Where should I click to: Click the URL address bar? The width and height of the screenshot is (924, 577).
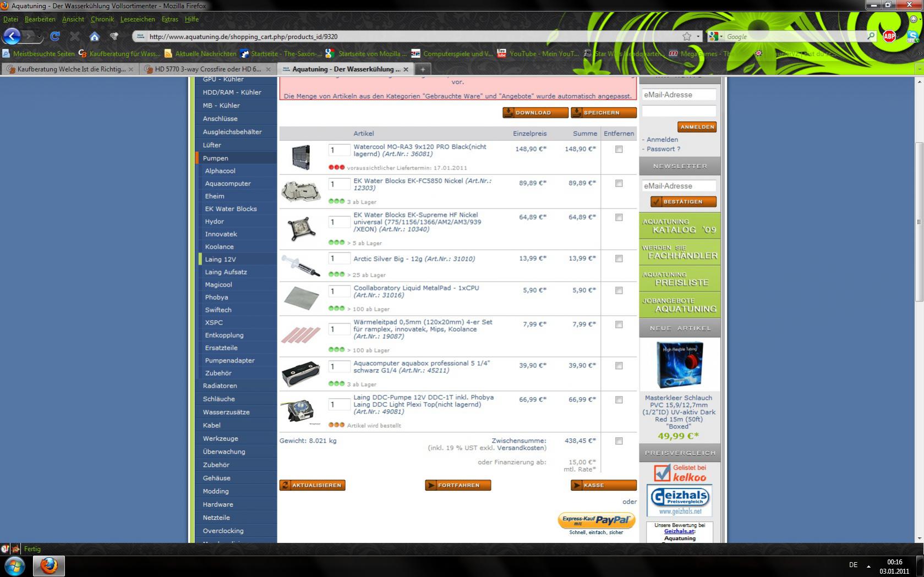click(413, 36)
